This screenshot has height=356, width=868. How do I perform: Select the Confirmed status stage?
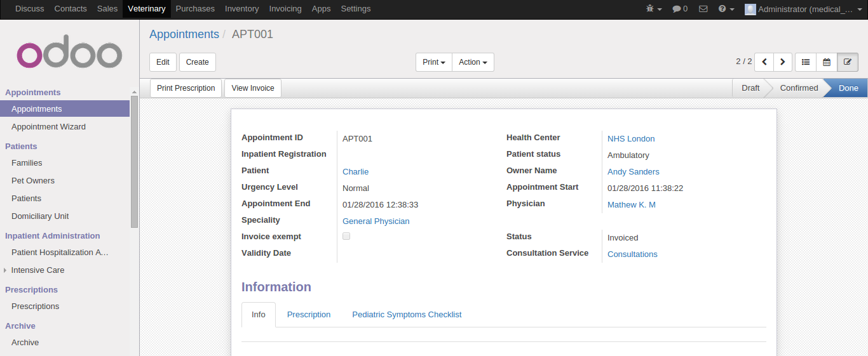799,88
